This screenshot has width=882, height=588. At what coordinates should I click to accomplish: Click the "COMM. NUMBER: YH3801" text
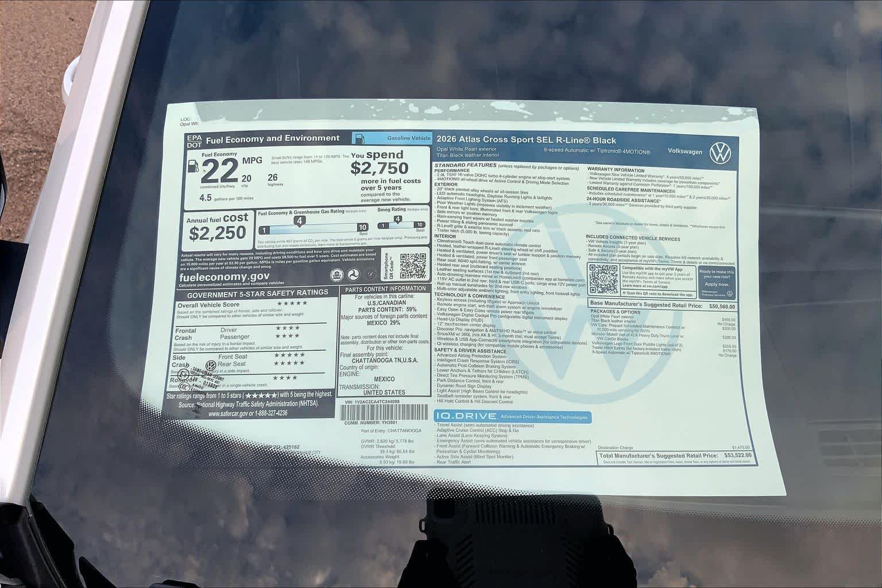372,422
